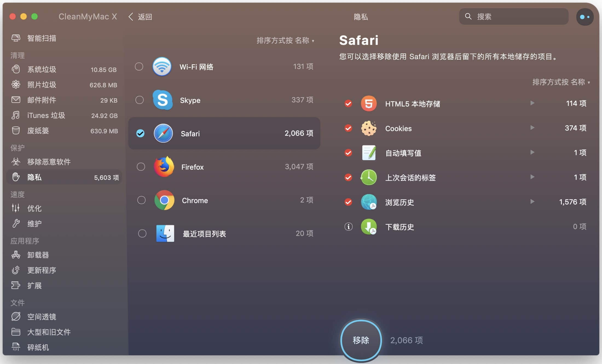Click the 浏览历史 globe icon
The height and width of the screenshot is (364, 602).
[369, 202]
